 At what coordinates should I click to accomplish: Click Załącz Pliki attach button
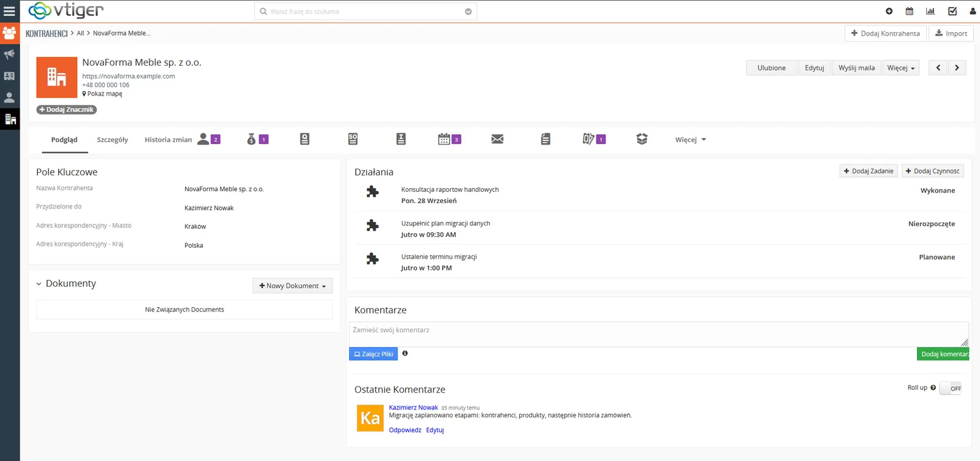point(374,354)
